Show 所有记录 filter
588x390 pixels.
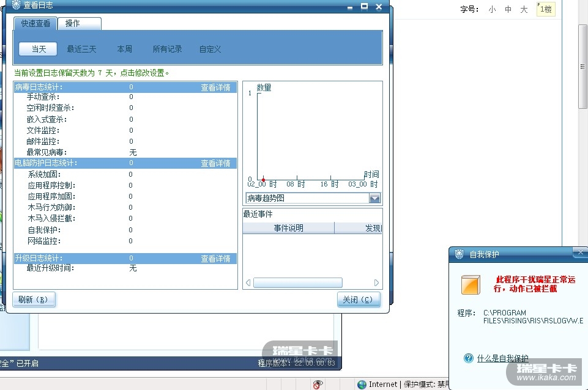(167, 49)
